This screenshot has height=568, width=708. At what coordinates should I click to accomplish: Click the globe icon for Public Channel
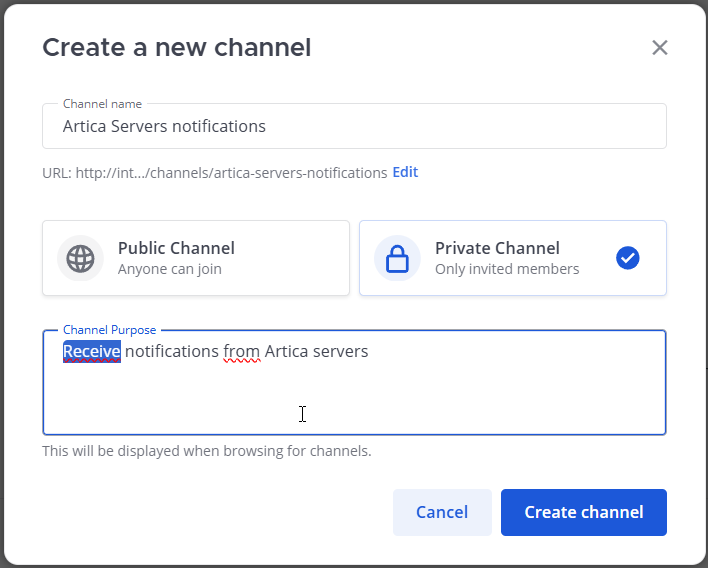pos(80,258)
